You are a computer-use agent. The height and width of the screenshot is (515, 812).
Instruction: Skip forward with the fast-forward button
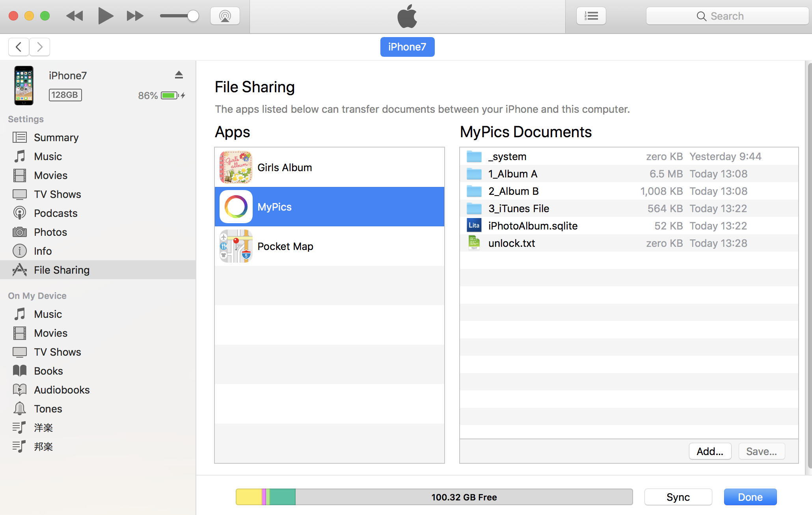135,16
